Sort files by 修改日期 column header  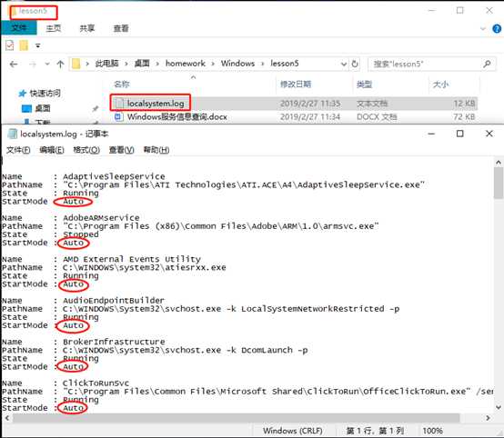[x=296, y=85]
